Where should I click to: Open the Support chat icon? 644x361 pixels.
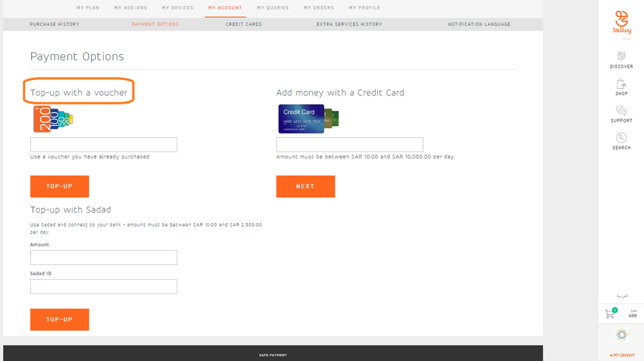point(621,111)
